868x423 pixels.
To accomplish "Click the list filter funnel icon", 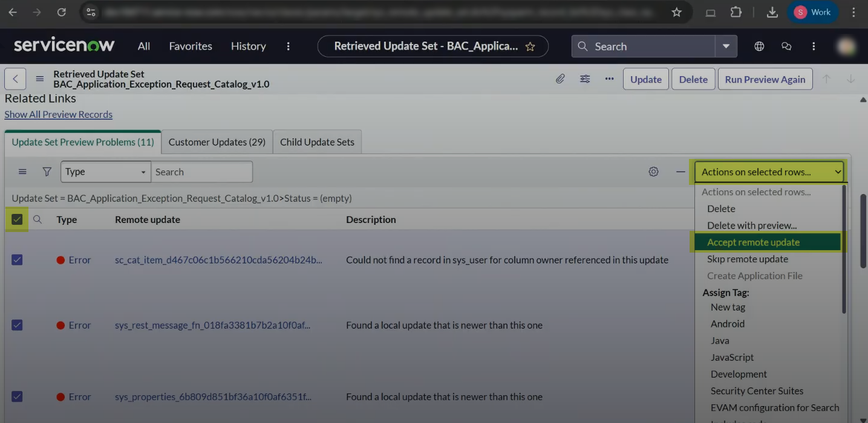I will [x=47, y=172].
